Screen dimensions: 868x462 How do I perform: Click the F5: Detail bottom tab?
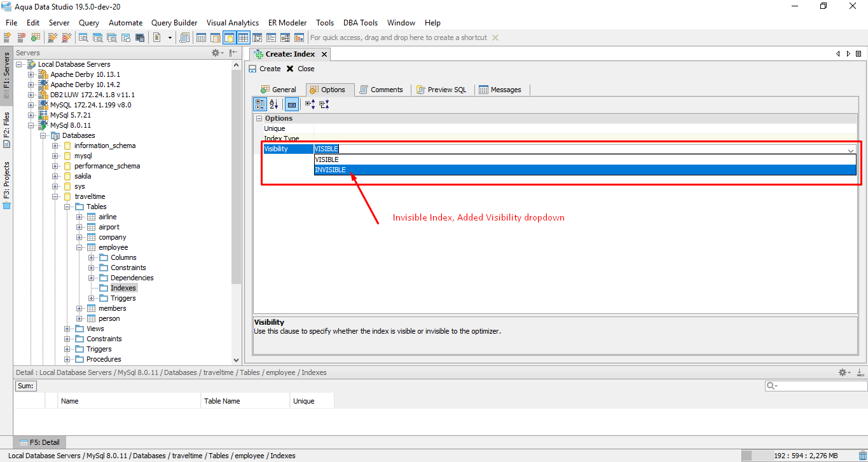click(x=39, y=442)
